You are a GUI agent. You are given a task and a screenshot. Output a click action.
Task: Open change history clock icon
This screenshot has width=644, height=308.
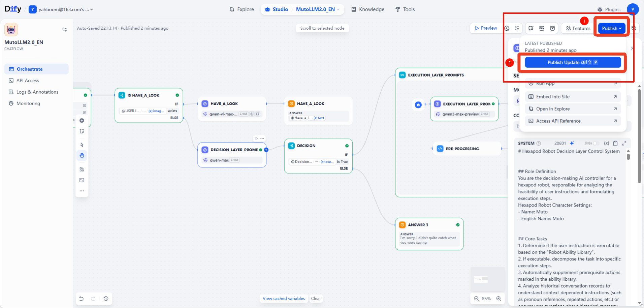106,299
